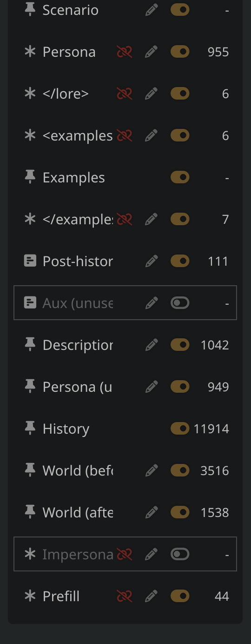This screenshot has height=644, width=251.
Task: Edit the Description prompt entry
Action: (x=151, y=345)
